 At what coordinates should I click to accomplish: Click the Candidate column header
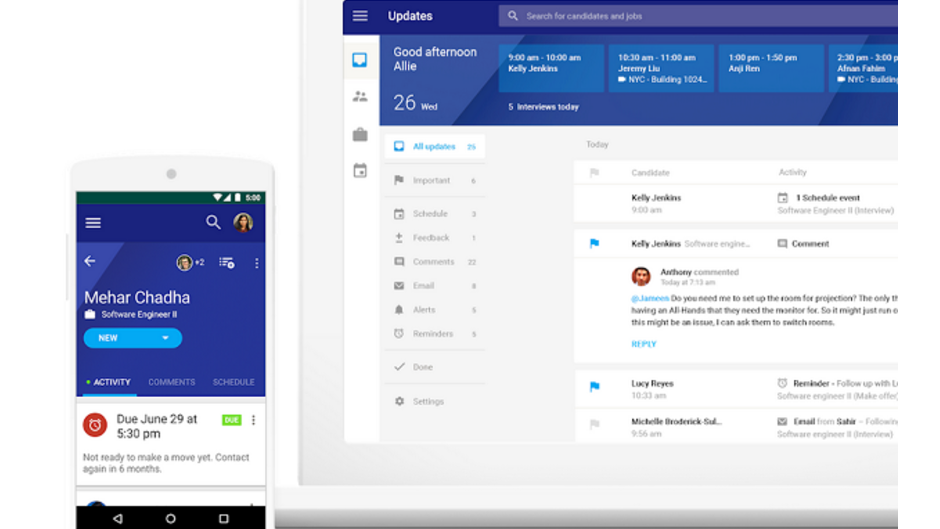(650, 173)
